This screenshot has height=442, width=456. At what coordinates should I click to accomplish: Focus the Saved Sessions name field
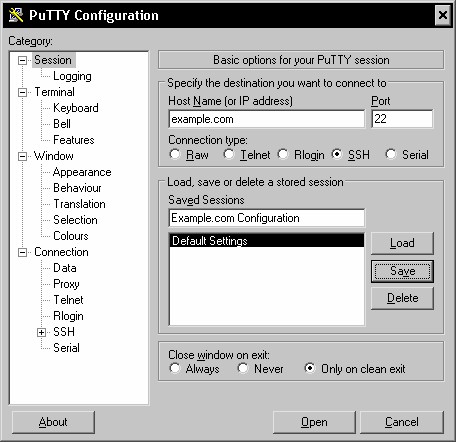[267, 218]
